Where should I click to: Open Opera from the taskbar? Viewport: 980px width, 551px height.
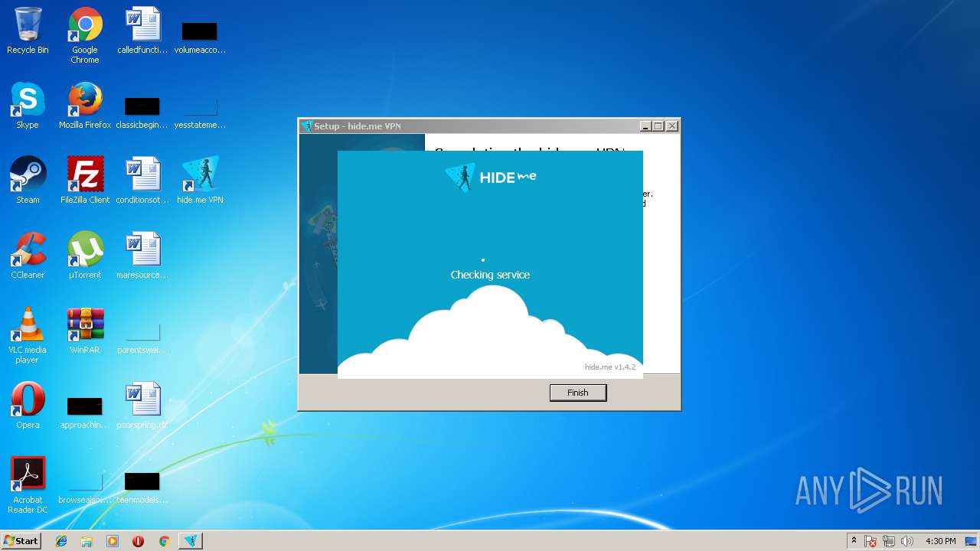(x=138, y=541)
